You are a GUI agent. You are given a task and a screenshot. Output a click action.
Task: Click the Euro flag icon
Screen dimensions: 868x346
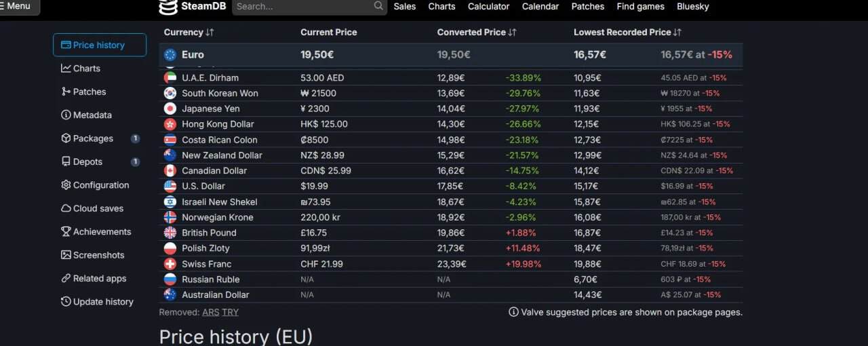170,55
